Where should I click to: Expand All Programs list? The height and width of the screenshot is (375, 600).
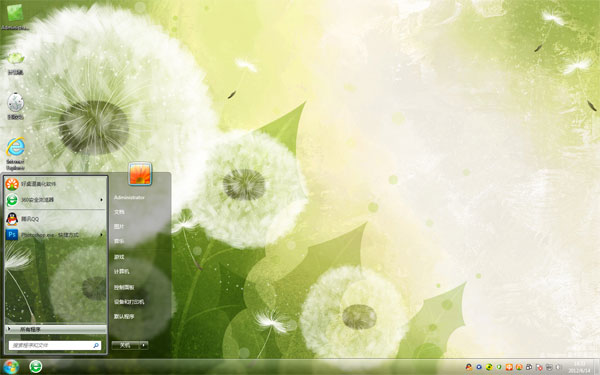click(x=55, y=329)
